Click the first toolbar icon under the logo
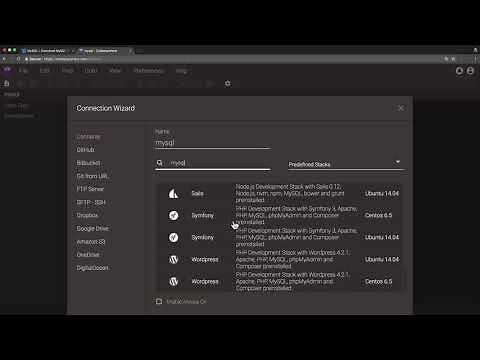 pyautogui.click(x=6, y=83)
